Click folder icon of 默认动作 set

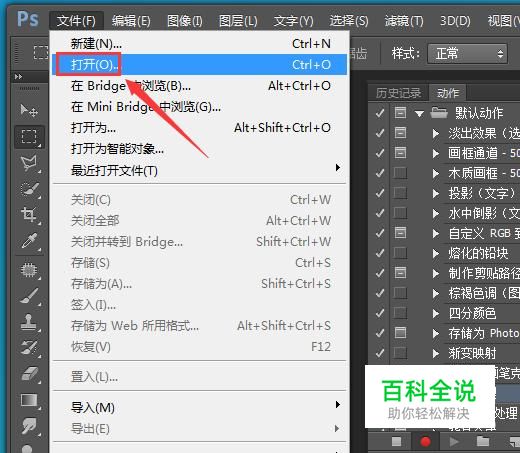[439, 113]
